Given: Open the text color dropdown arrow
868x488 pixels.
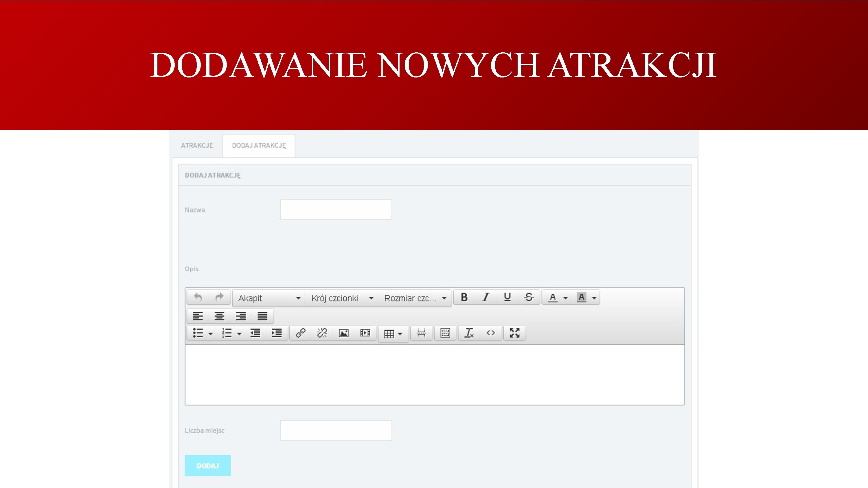Looking at the screenshot, I should click(x=565, y=298).
